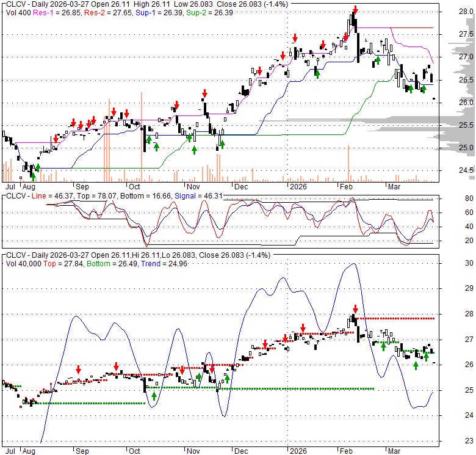Click the red sell arrow at February peak in top chart

coord(356,11)
